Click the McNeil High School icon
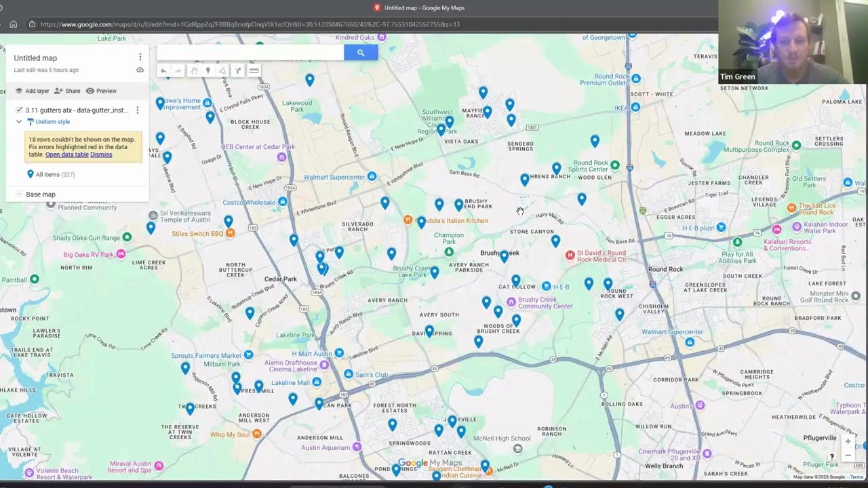868x488 pixels. tap(517, 449)
